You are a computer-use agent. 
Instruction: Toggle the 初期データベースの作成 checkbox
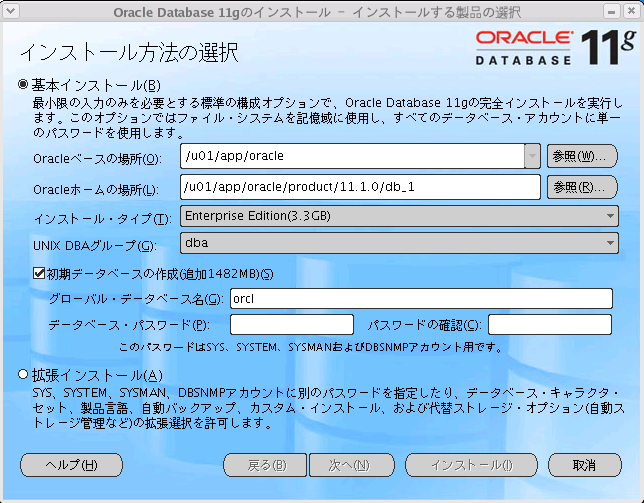click(x=39, y=273)
